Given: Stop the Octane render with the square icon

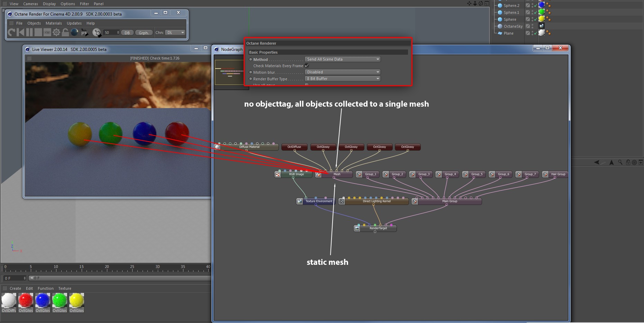Looking at the screenshot, I should 38,33.
